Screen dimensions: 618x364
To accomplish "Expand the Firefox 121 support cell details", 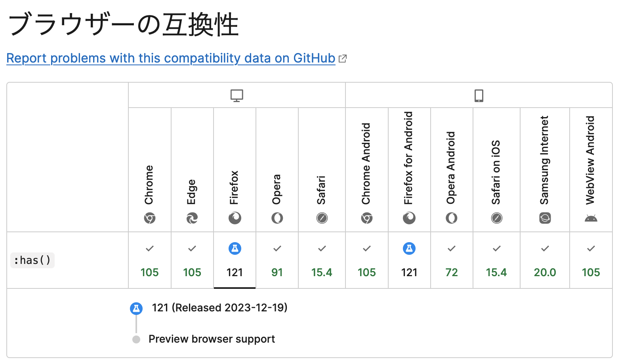I will (x=235, y=260).
